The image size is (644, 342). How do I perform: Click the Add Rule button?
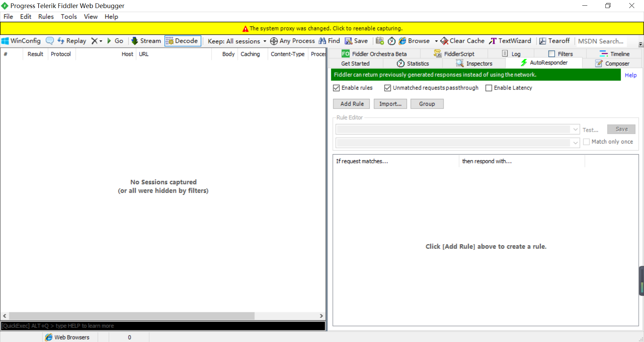[x=352, y=104]
